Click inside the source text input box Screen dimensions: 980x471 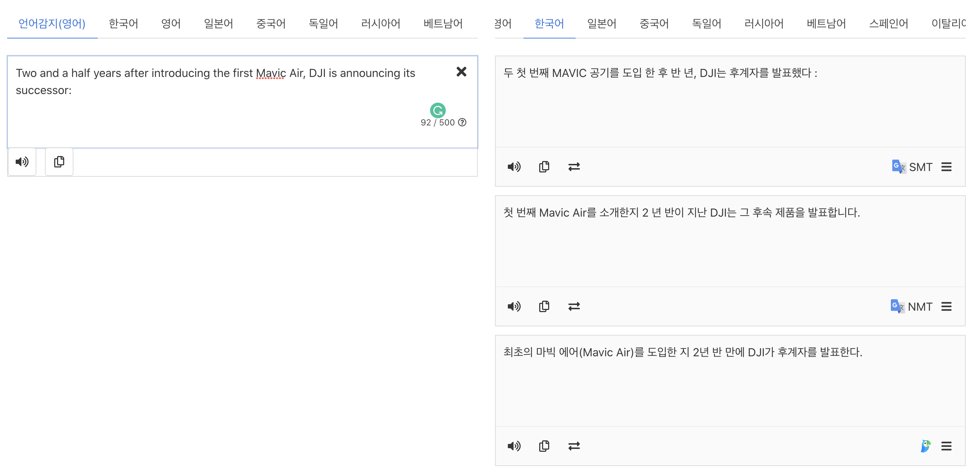click(x=213, y=114)
